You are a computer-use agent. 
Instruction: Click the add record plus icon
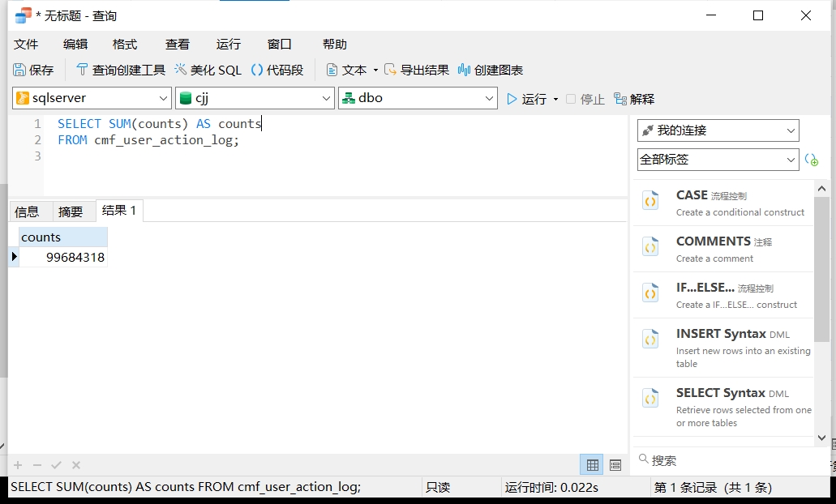pos(18,465)
